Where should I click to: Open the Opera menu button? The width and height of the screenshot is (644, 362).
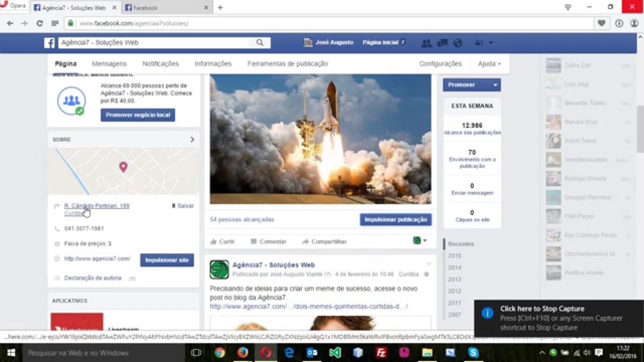(x=14, y=6)
